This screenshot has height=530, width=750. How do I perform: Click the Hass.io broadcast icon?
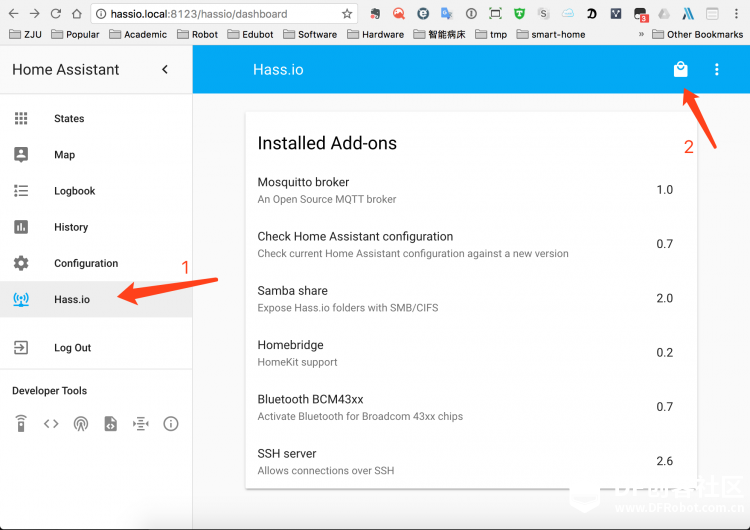click(x=21, y=299)
